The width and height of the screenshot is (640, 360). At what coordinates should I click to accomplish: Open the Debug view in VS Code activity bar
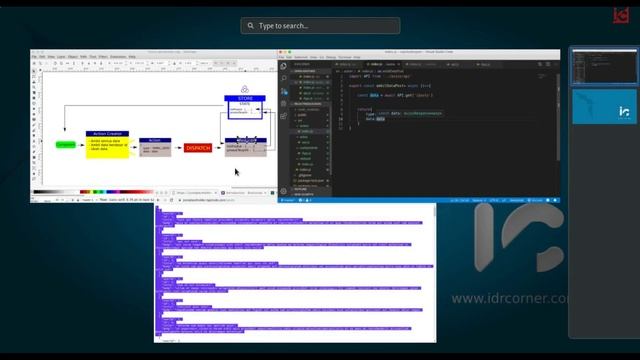(x=284, y=104)
